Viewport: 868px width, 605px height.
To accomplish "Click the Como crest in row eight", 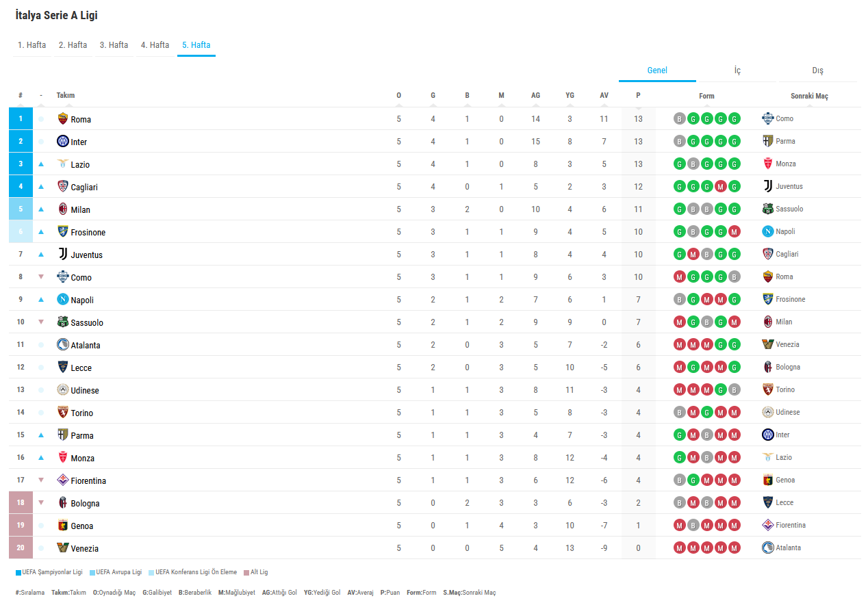I will tap(63, 276).
